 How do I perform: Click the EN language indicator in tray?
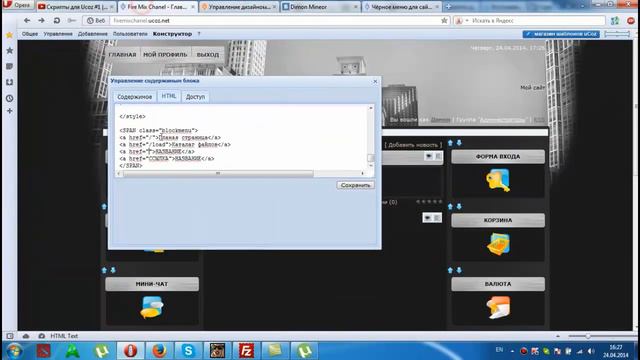pyautogui.click(x=499, y=350)
